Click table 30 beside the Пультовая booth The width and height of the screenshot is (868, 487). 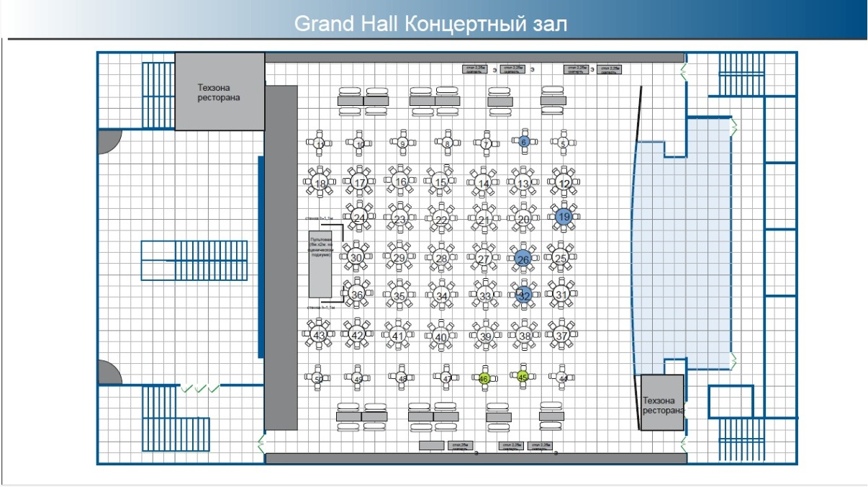point(356,257)
